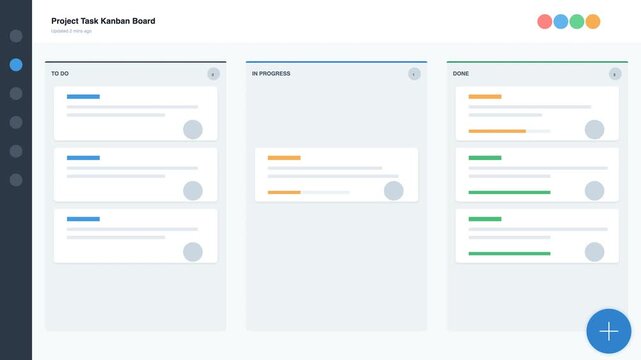The width and height of the screenshot is (641, 360).
Task: Click green progress bar on second DONE card
Action: pyautogui.click(x=509, y=192)
